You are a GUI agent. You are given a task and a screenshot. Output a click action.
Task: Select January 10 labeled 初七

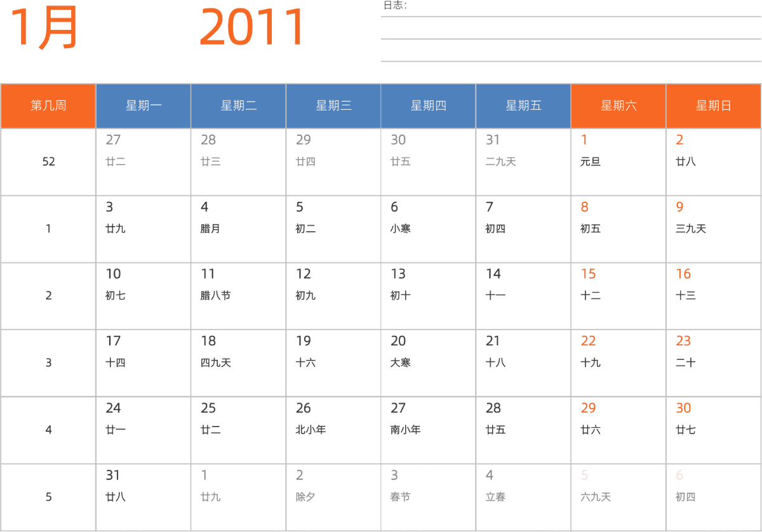point(144,296)
